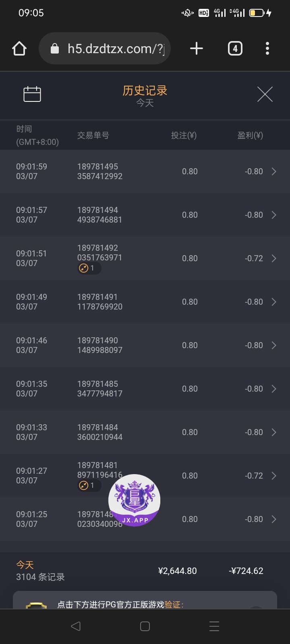Screen dimensions: 290x644
Task: Open a new browser tab
Action: click(197, 49)
